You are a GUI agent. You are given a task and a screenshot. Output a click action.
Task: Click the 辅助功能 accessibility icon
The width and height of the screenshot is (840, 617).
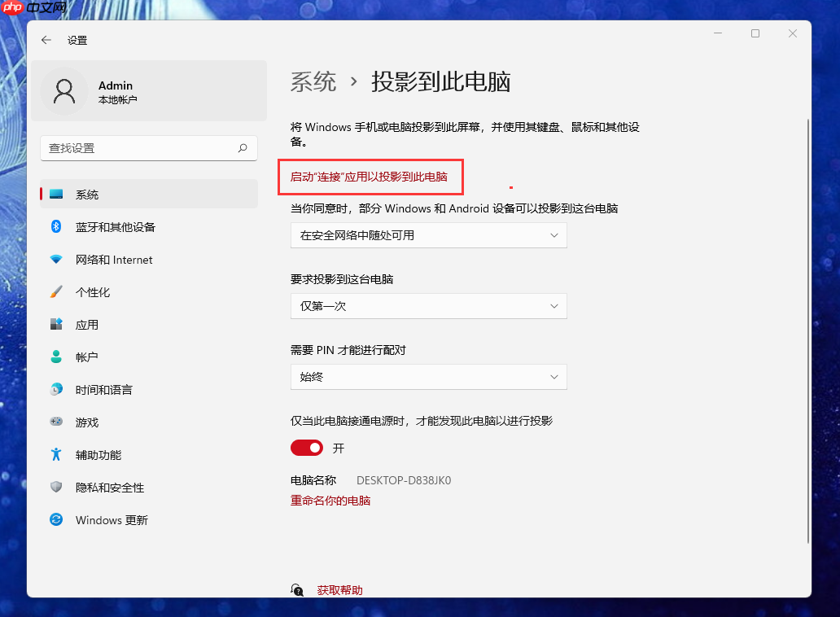click(x=56, y=454)
